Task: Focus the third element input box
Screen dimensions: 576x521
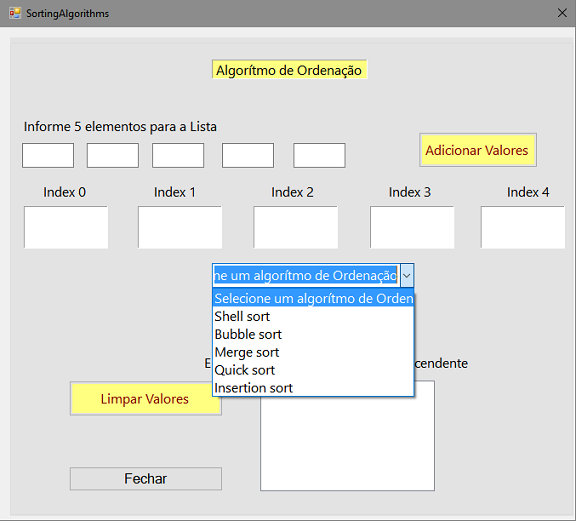Action: pos(178,155)
